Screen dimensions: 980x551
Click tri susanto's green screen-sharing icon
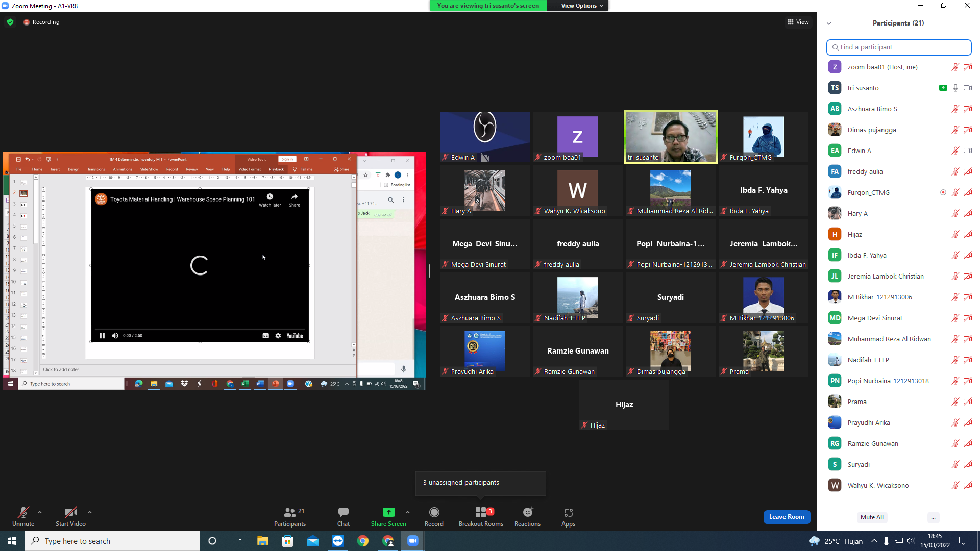click(x=943, y=88)
